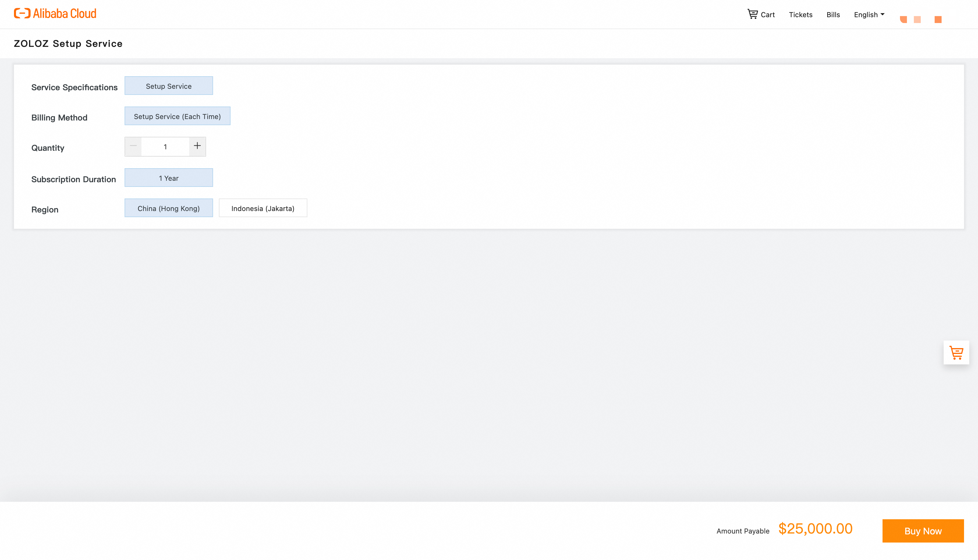The width and height of the screenshot is (978, 560).
Task: Select the China (Hong Kong) region
Action: coord(169,208)
